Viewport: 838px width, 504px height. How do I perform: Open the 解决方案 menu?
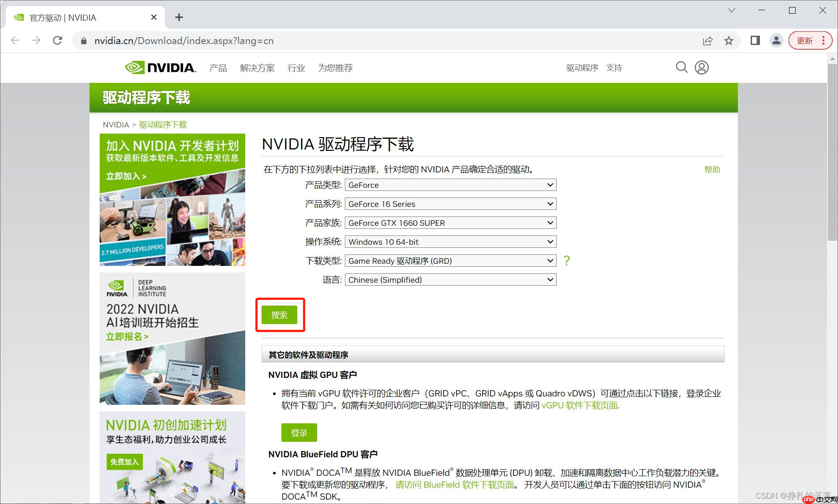[257, 67]
